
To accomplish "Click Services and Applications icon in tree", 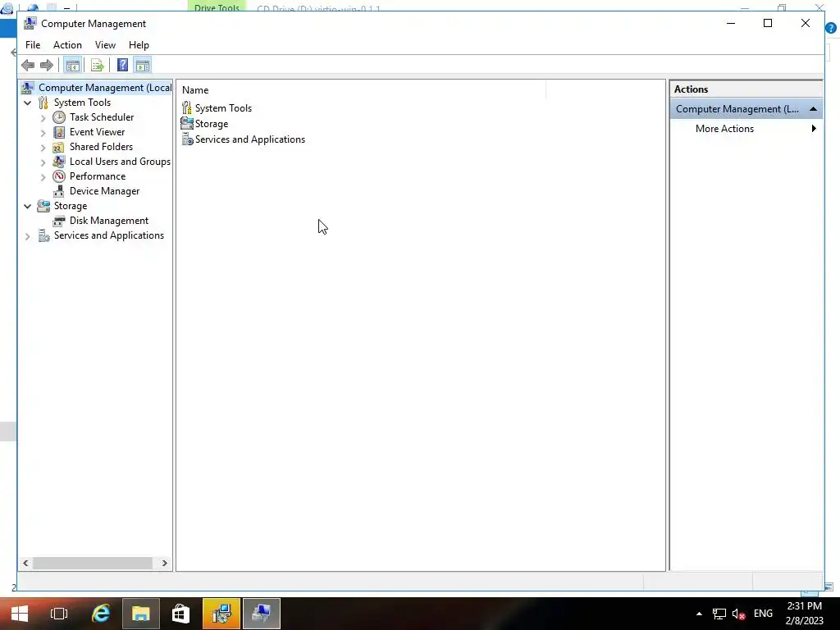I will 43,235.
